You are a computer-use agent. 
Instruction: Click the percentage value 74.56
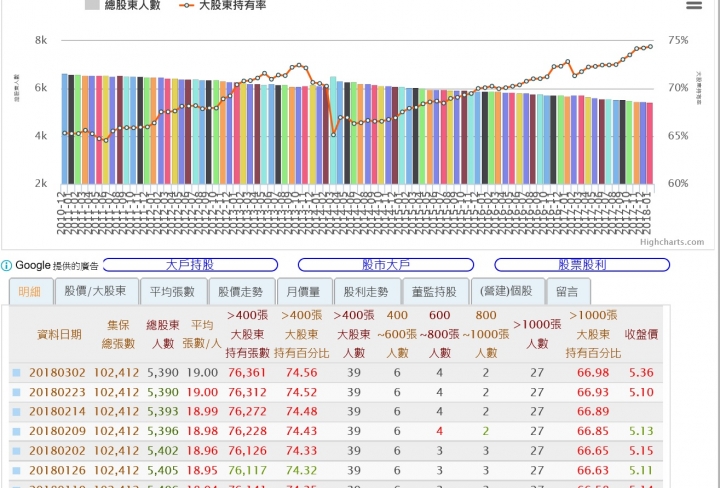click(x=301, y=373)
